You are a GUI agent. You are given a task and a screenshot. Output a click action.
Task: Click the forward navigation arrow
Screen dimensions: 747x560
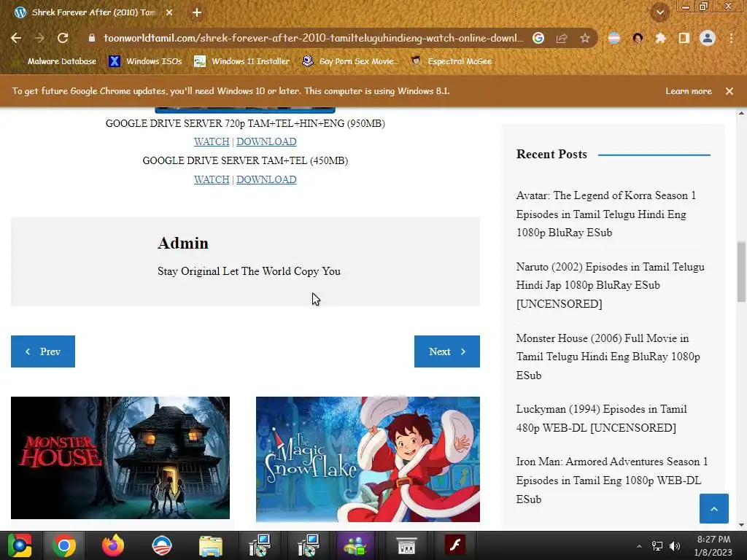pyautogui.click(x=39, y=38)
